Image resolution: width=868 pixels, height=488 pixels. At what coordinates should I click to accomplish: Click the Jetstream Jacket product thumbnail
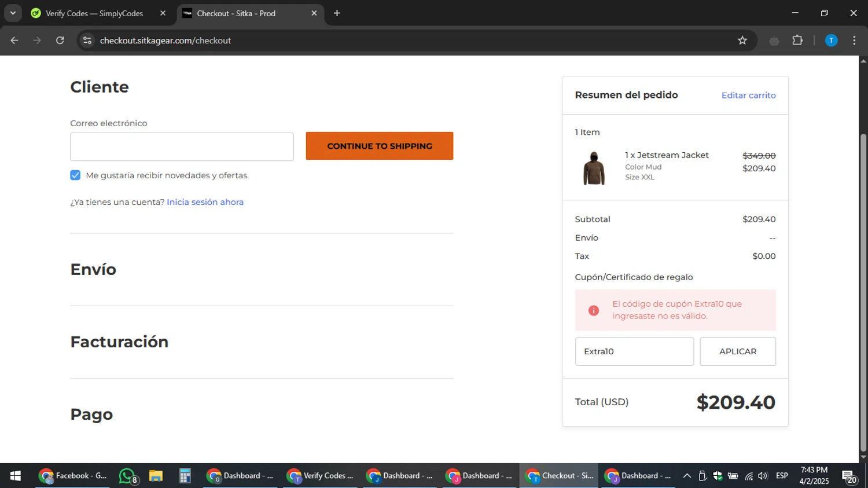pos(594,168)
